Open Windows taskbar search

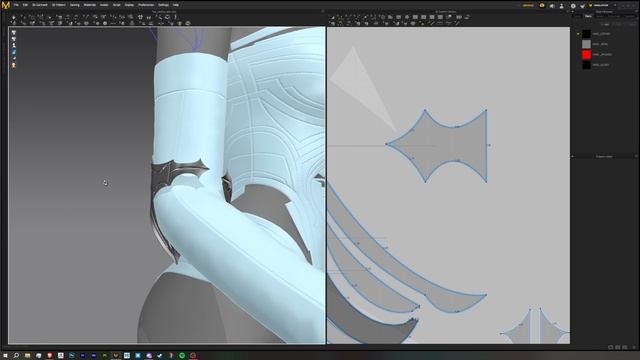click(16, 356)
